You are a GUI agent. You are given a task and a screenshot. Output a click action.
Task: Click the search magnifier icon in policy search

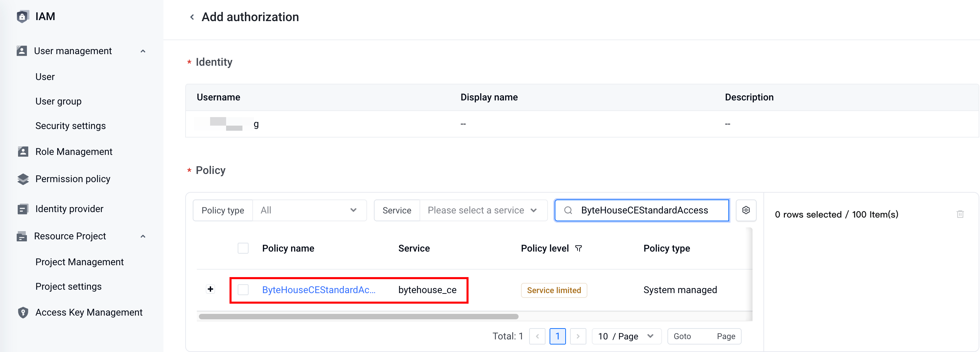coord(568,210)
